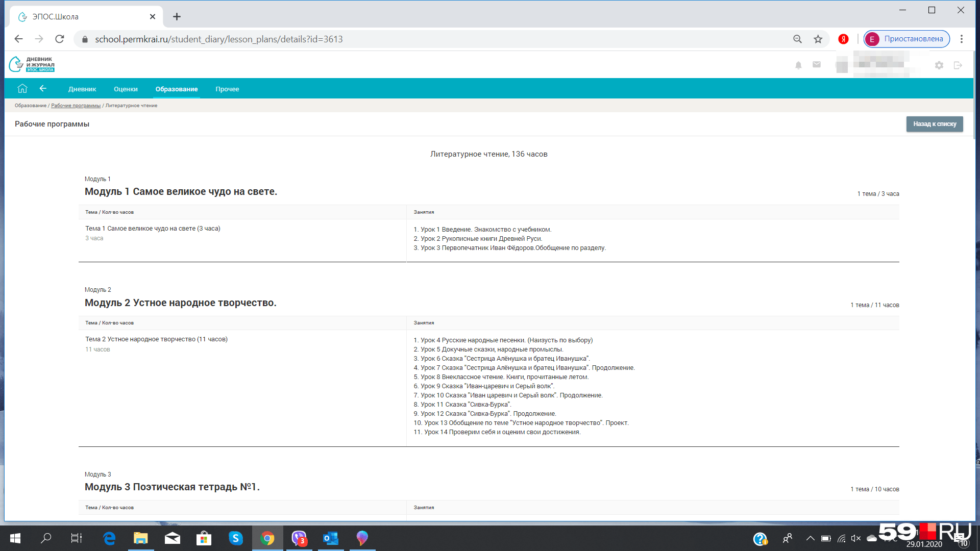This screenshot has width=980, height=551.
Task: Switch to Chrome on the taskbar
Action: (267, 538)
